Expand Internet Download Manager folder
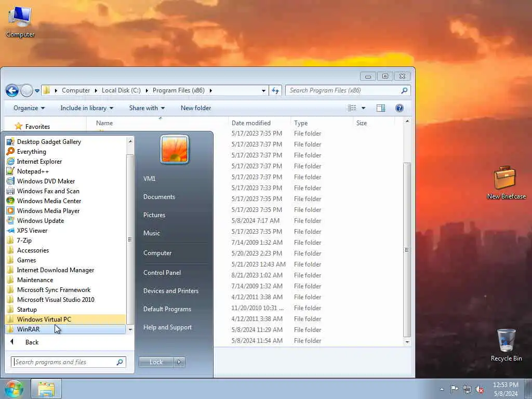The image size is (532, 399). pyautogui.click(x=65, y=270)
